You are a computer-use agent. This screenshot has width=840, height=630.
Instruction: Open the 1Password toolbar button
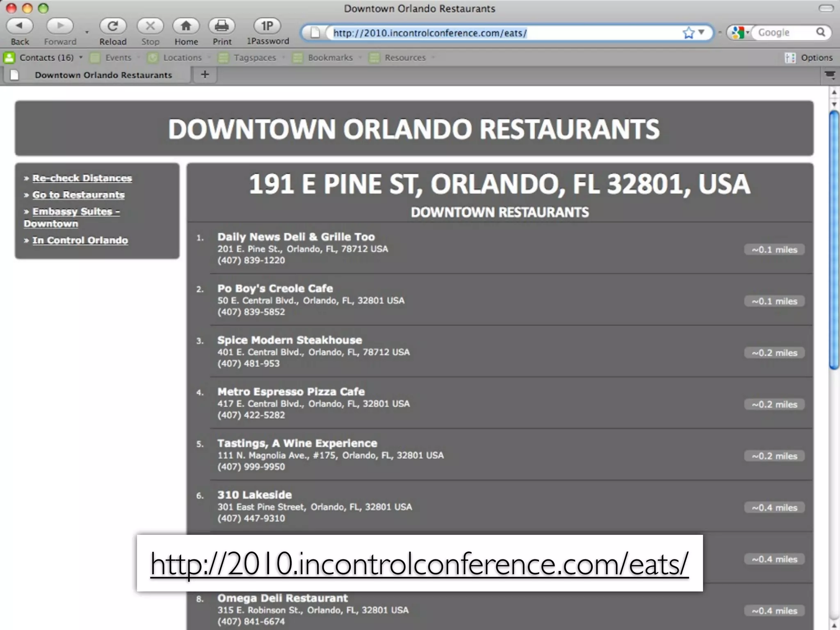point(267,26)
